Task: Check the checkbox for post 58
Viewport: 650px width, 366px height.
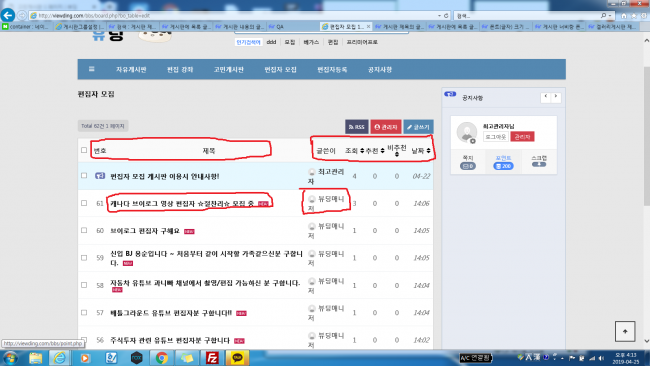Action: click(x=84, y=285)
